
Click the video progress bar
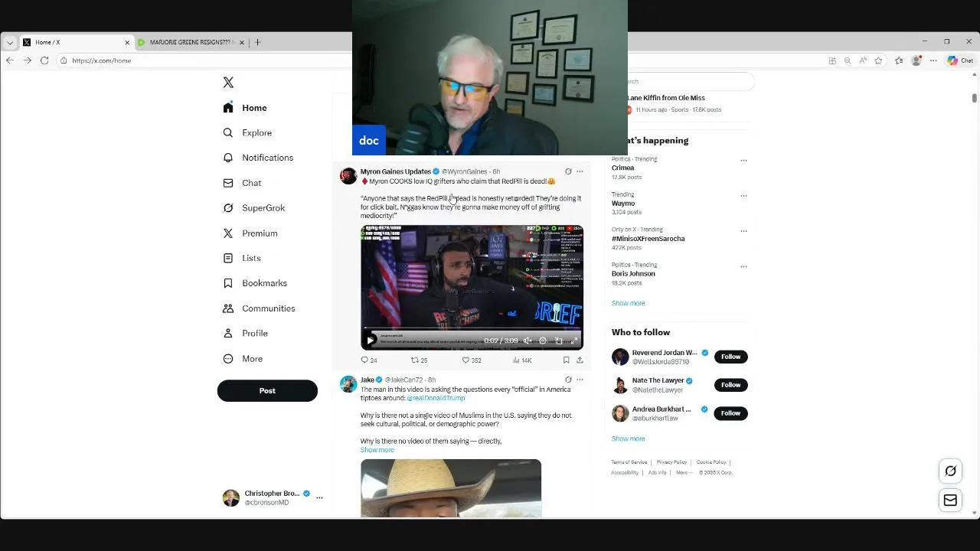(472, 330)
